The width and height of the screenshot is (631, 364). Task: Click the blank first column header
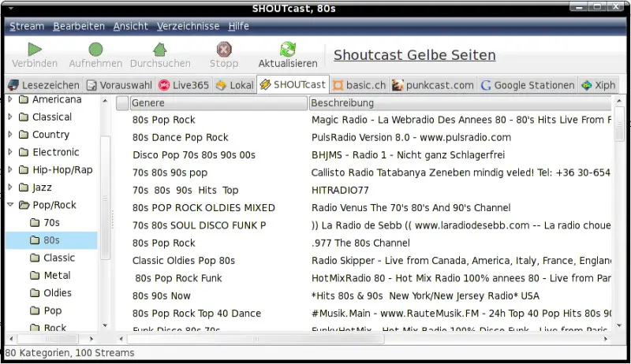pos(122,103)
